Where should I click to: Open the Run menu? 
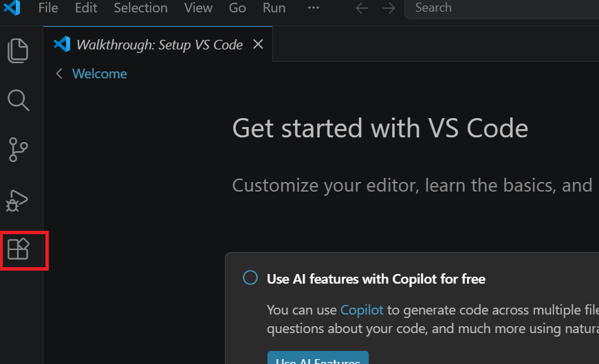(274, 8)
